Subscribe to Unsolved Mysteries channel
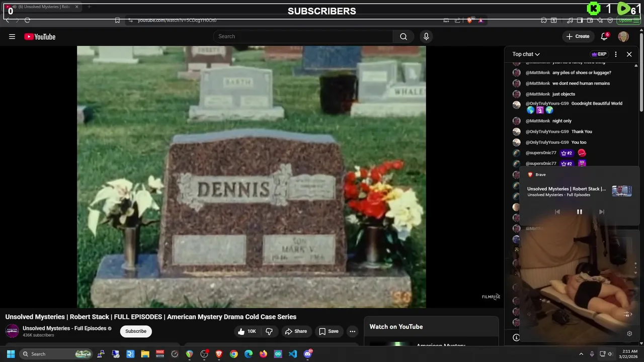Screen dimensions: 644x362 (x=136, y=331)
